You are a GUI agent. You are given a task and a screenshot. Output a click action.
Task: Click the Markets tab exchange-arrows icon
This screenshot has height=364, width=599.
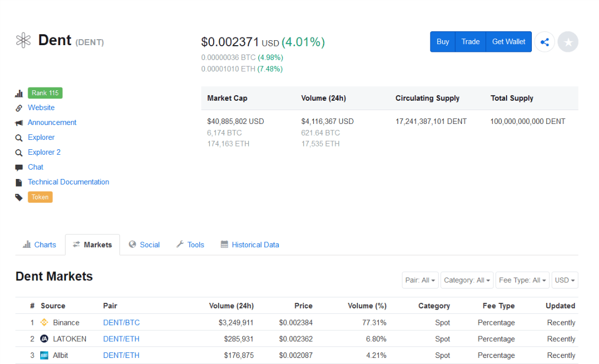77,245
